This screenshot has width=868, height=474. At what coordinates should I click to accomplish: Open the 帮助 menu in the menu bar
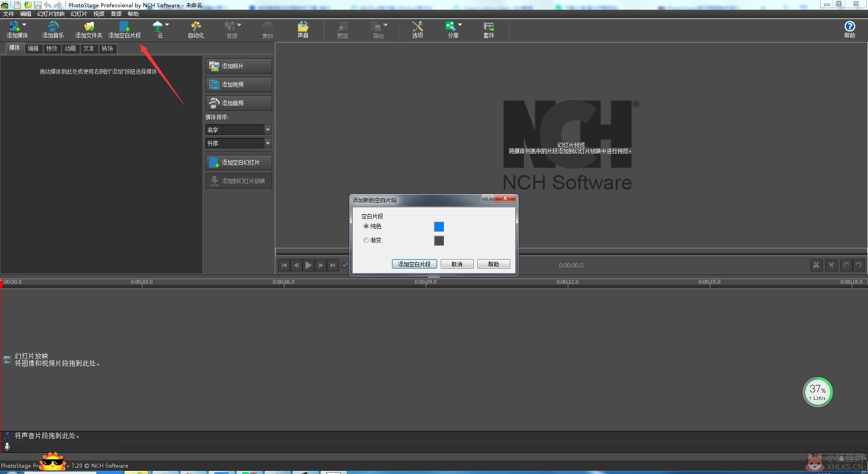pyautogui.click(x=133, y=14)
